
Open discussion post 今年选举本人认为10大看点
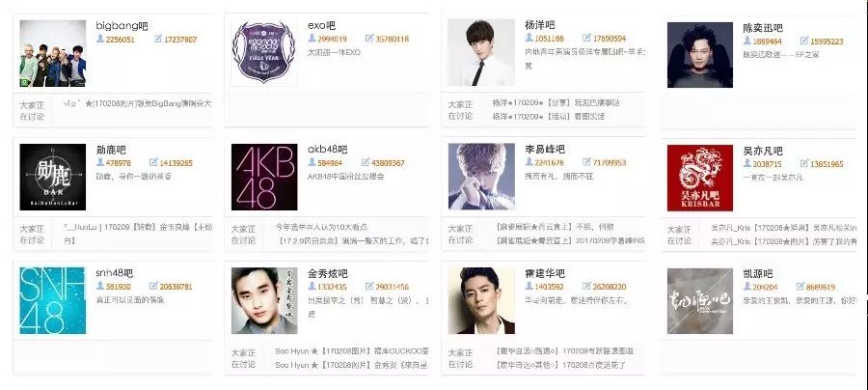pyautogui.click(x=321, y=227)
